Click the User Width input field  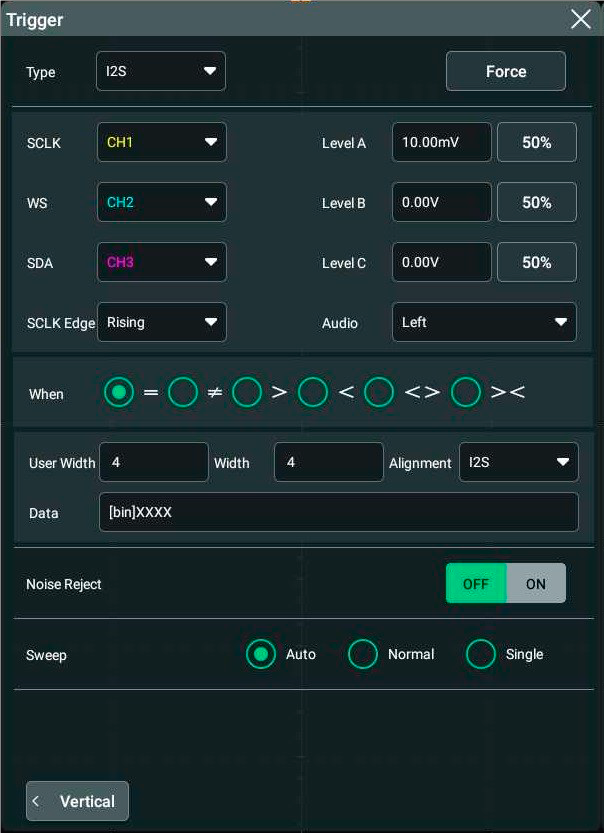154,462
